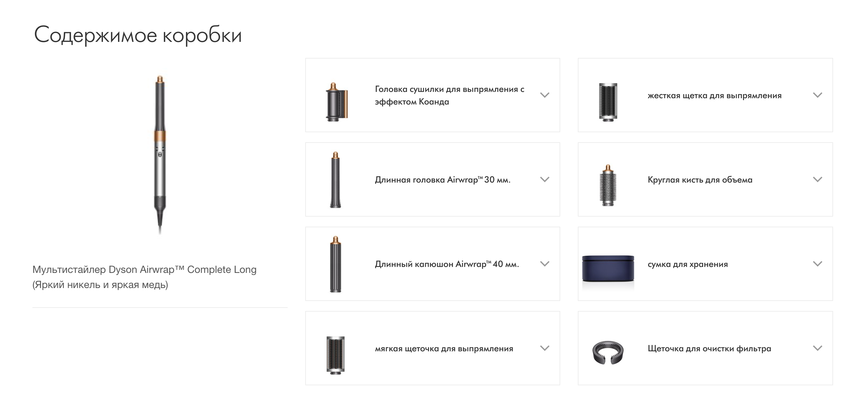Click the round volumizing brush image
Image resolution: width=868 pixels, height=413 pixels.
point(608,185)
